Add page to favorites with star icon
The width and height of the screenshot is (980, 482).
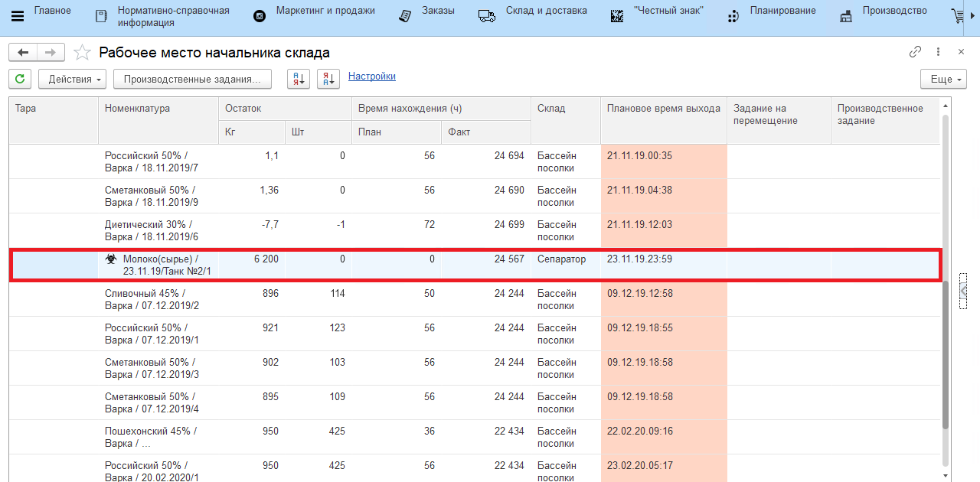point(81,53)
